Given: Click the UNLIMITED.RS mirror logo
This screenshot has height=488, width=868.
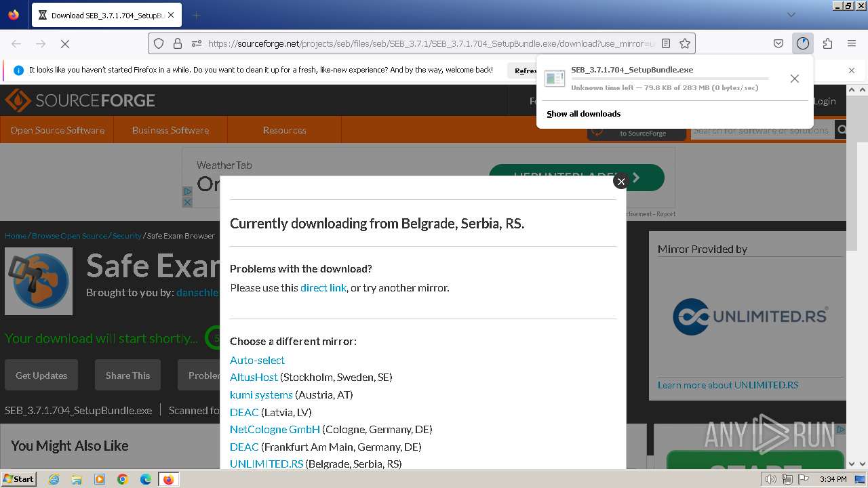Looking at the screenshot, I should [749, 316].
